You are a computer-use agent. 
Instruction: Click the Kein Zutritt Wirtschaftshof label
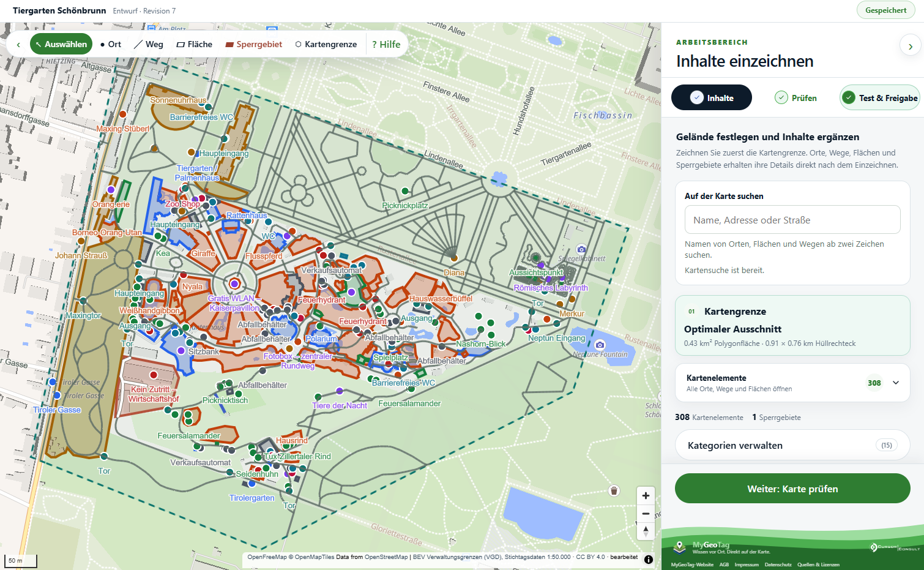coord(154,394)
